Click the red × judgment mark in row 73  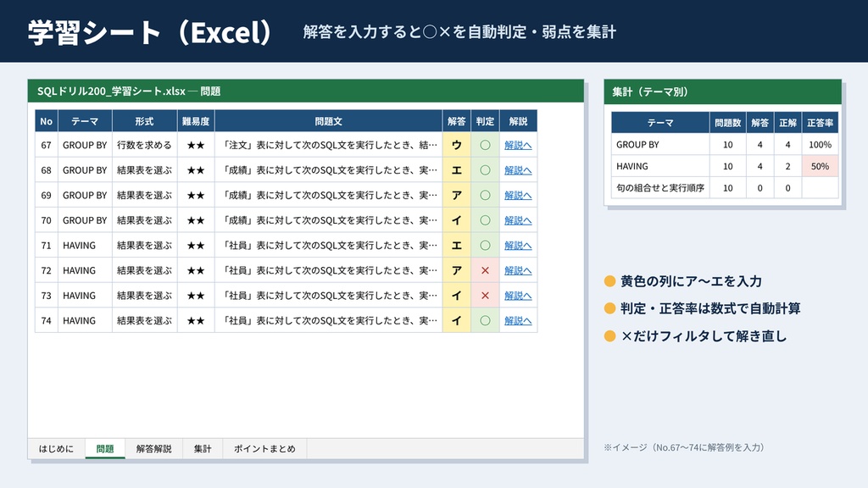click(485, 296)
